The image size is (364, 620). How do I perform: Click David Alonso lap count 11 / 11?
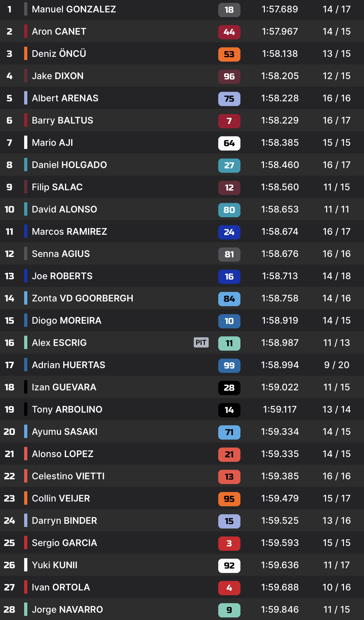click(x=336, y=209)
